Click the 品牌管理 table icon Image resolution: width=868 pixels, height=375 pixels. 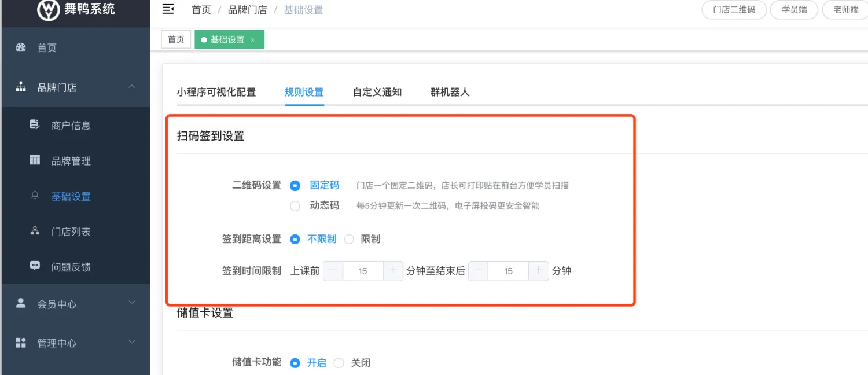coord(35,160)
